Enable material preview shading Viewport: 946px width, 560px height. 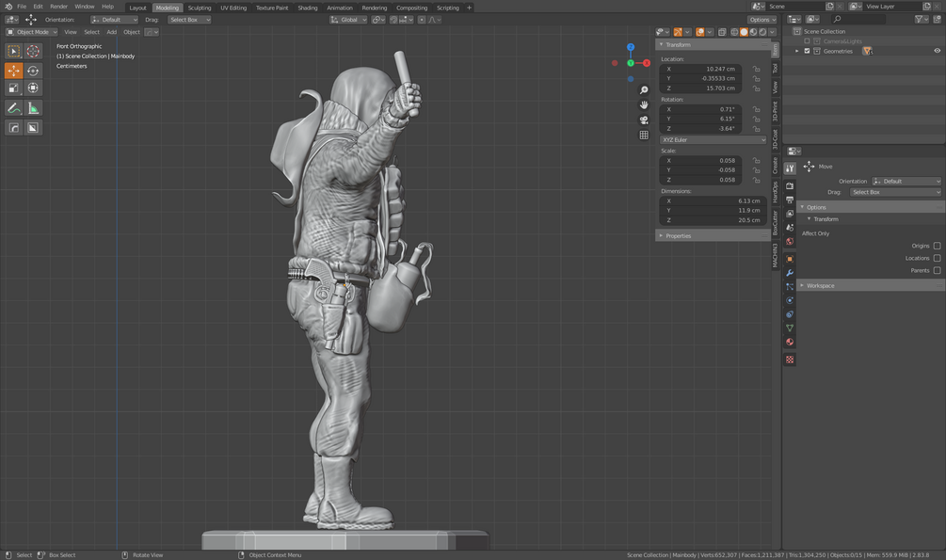[753, 32]
